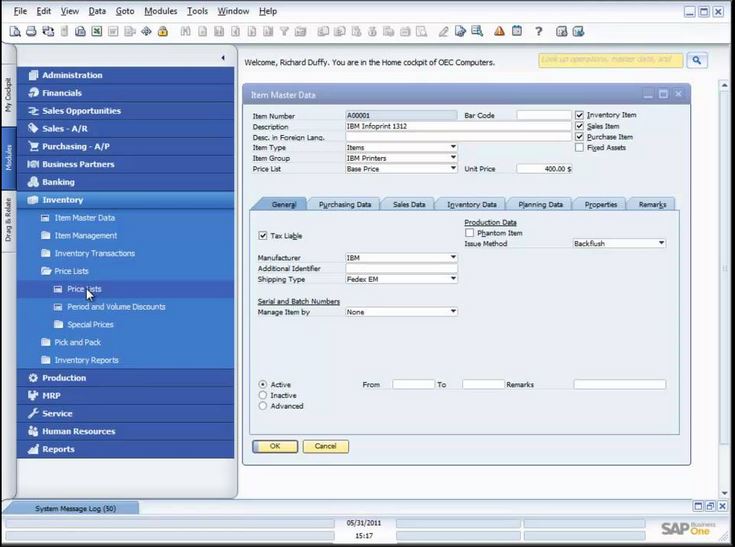The height and width of the screenshot is (547, 735).
Task: Open the Messages/Alert warning triangle icon
Action: coord(499,31)
